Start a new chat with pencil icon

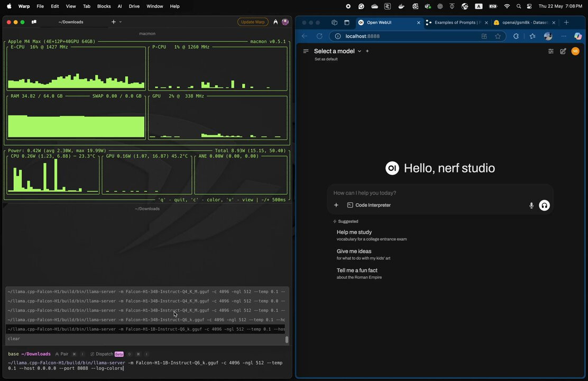point(563,51)
